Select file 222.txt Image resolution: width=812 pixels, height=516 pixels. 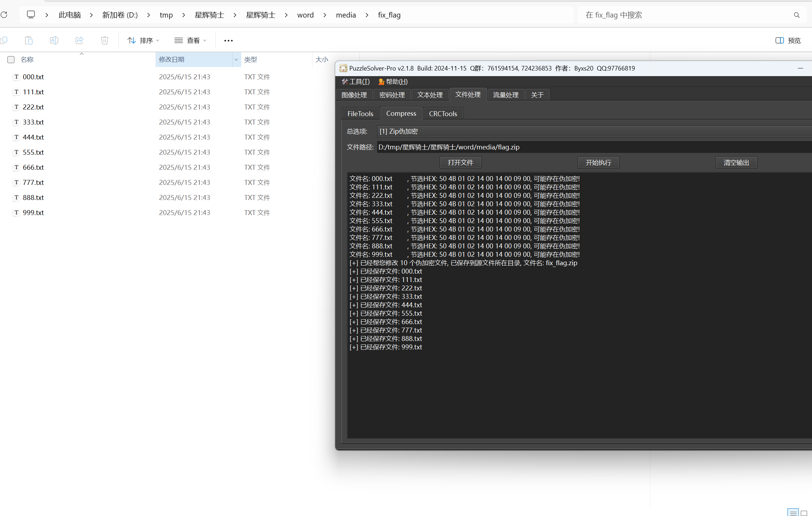pyautogui.click(x=33, y=107)
